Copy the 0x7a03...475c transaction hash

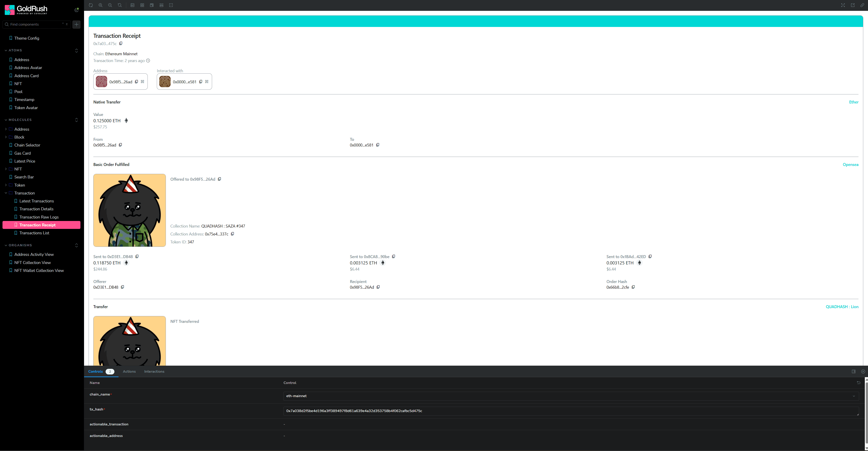pos(121,43)
